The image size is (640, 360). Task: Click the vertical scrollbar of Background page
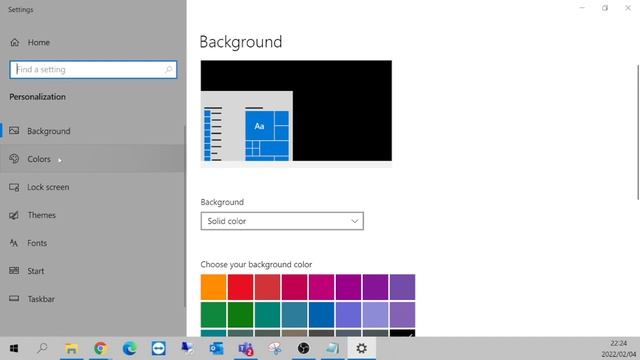coord(638,132)
